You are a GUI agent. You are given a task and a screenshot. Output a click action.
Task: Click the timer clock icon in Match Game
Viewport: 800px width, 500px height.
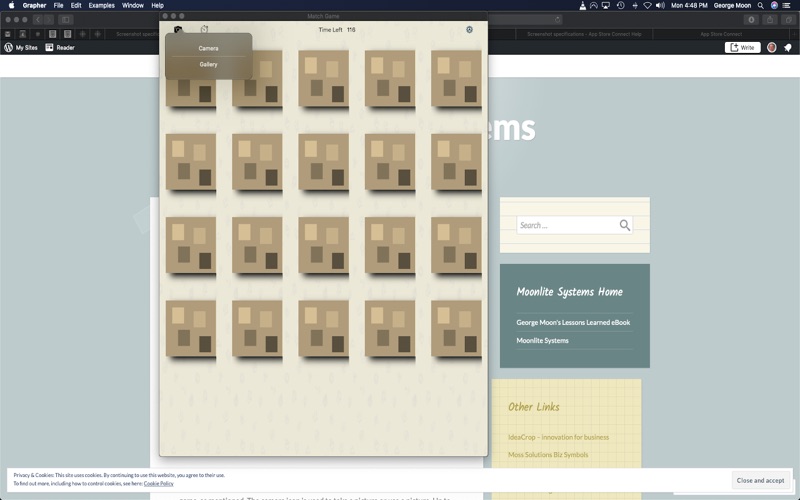point(204,29)
